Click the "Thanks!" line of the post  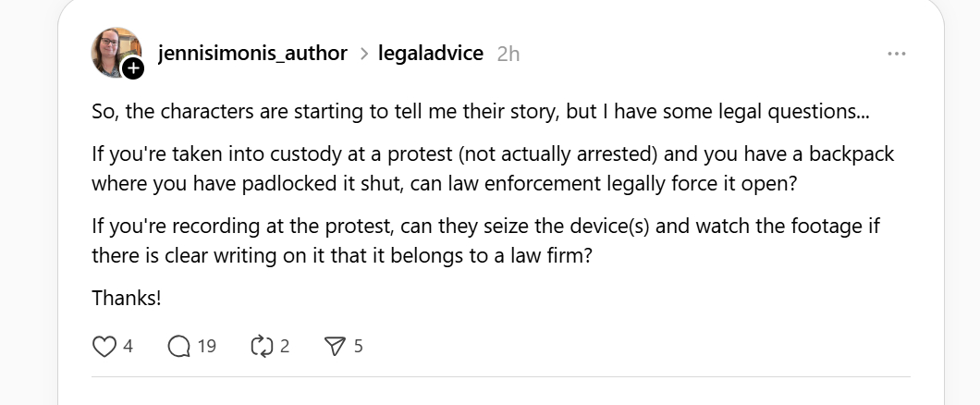pyautogui.click(x=126, y=298)
